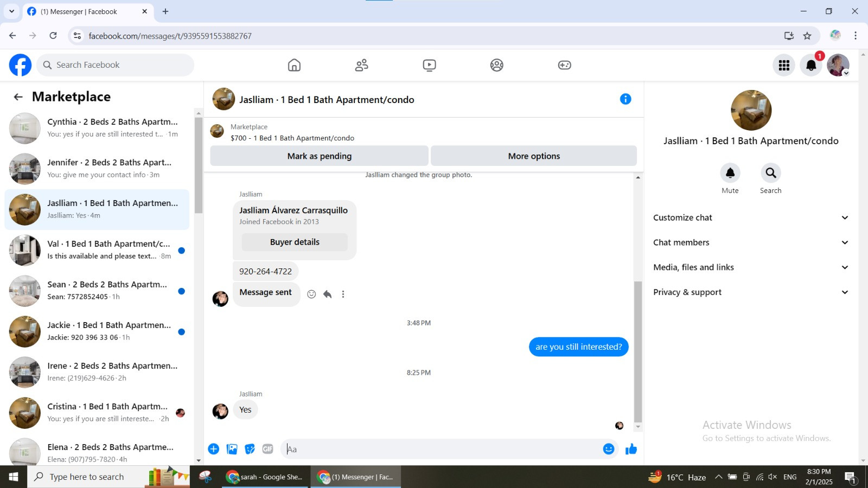Open emoji picker in message box
Image resolution: width=868 pixels, height=488 pixels.
[x=609, y=449]
